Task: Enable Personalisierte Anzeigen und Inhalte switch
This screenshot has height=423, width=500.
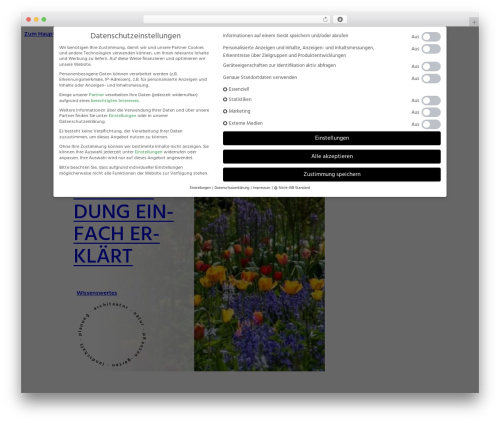Action: 431,49
